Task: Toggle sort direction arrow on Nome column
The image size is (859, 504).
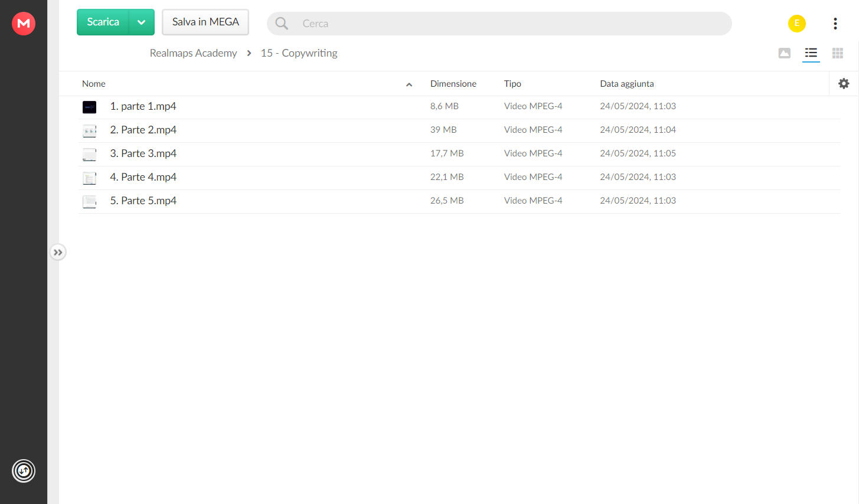Action: point(409,84)
